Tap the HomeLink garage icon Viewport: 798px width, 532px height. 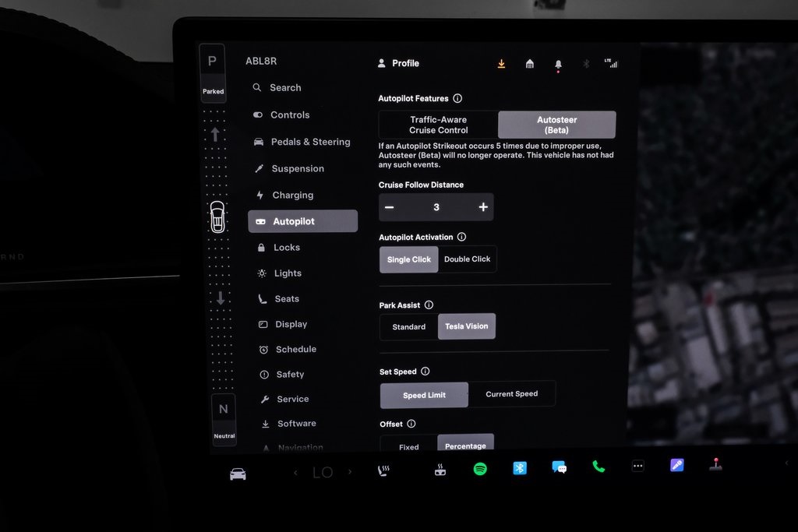(x=530, y=64)
